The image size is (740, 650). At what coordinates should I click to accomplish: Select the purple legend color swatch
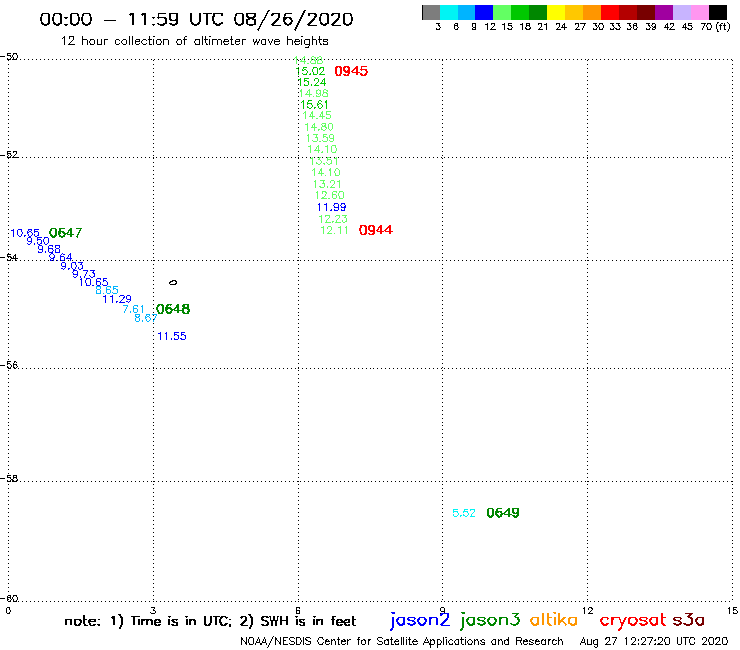[664, 12]
